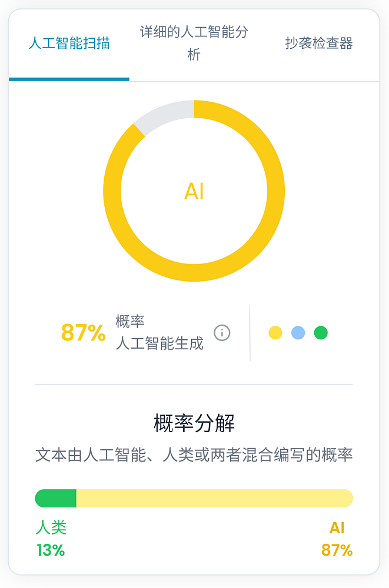This screenshot has width=389, height=588.
Task: Open the 抄袭检查器 tab
Action: pos(319,43)
